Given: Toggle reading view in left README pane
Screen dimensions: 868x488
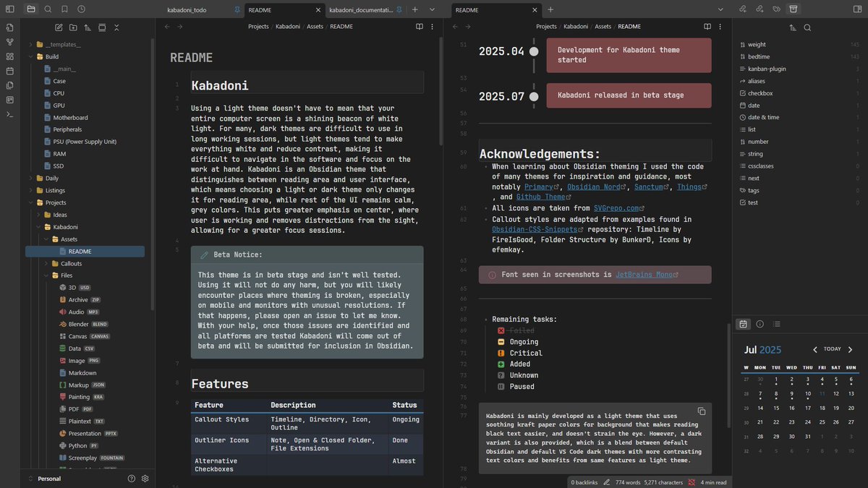Looking at the screenshot, I should click(420, 27).
